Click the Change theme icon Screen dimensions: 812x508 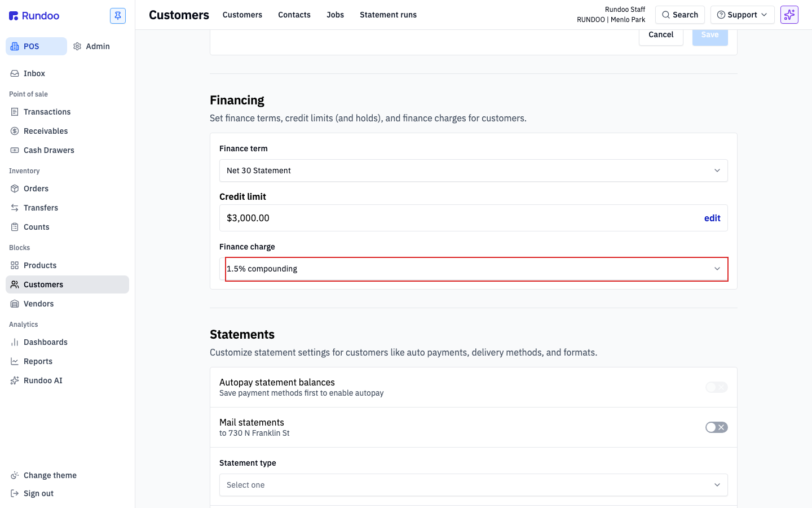(15, 475)
